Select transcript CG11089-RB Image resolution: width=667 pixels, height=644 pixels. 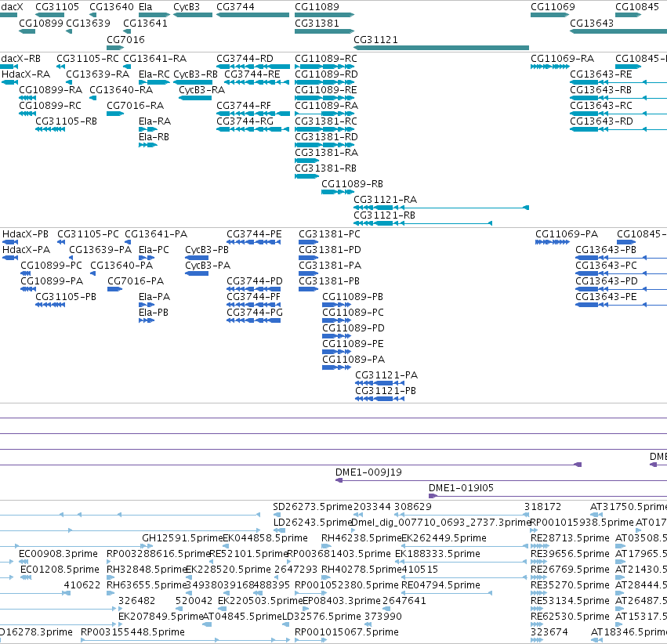338,192
